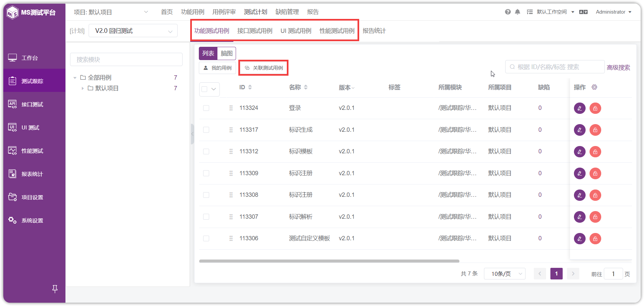The width and height of the screenshot is (644, 306).
Task: Check the checkbox for case 113312
Action: 206,152
